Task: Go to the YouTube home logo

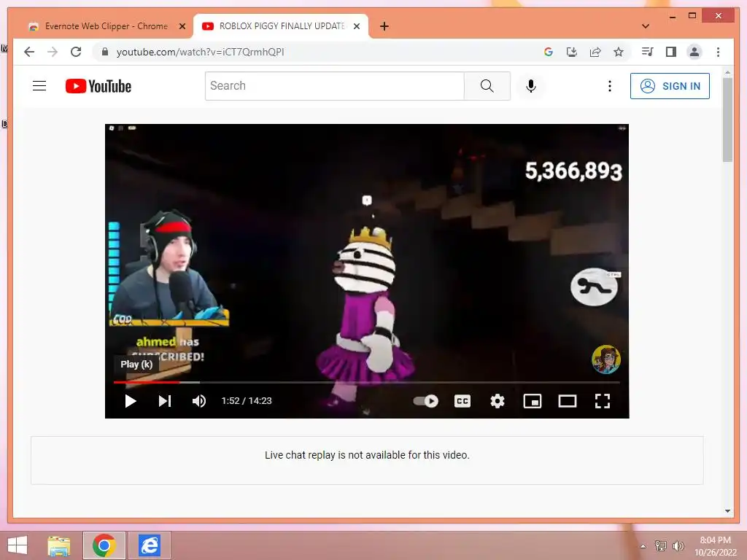Action: coord(98,86)
